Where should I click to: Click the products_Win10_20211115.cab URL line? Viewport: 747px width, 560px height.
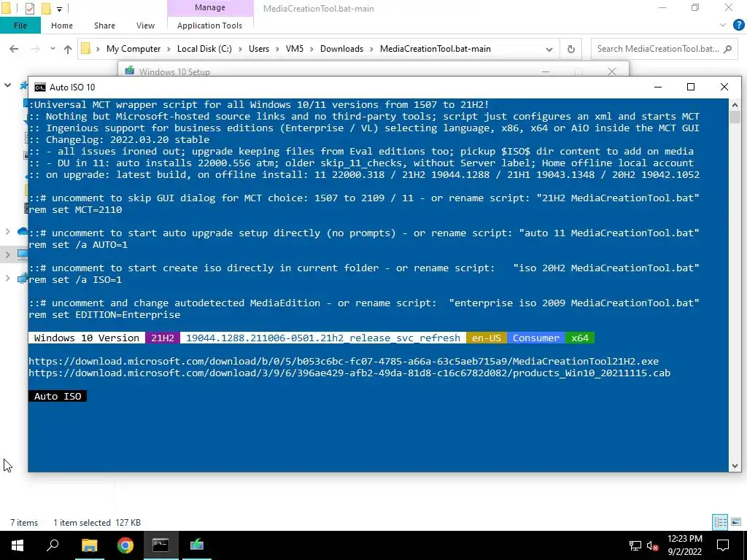pyautogui.click(x=349, y=373)
